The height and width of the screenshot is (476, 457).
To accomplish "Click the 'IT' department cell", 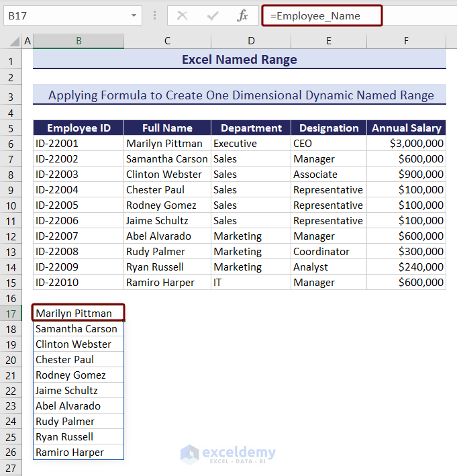I will tap(251, 283).
